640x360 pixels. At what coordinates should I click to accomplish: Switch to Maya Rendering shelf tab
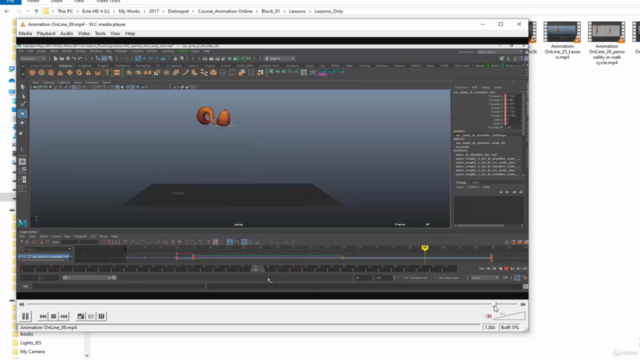click(143, 66)
